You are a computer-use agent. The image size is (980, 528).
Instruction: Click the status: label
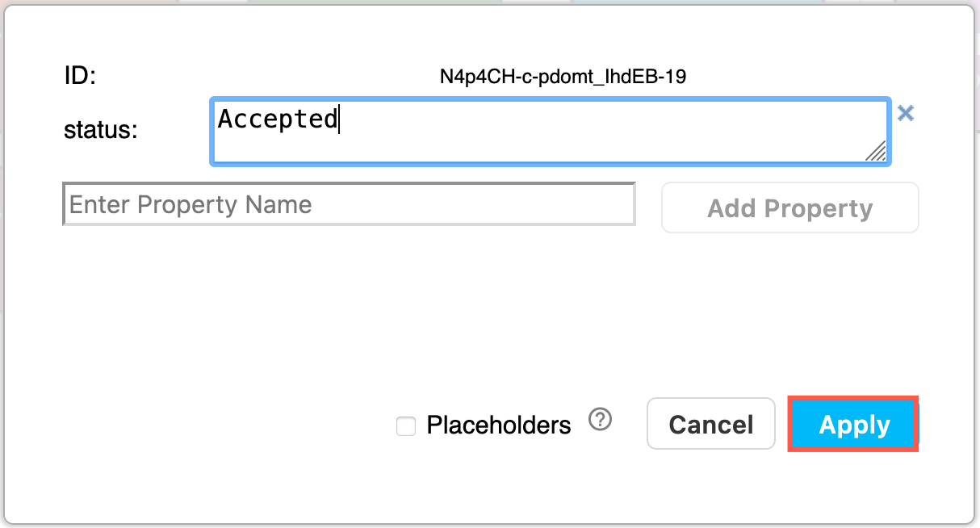(x=99, y=130)
